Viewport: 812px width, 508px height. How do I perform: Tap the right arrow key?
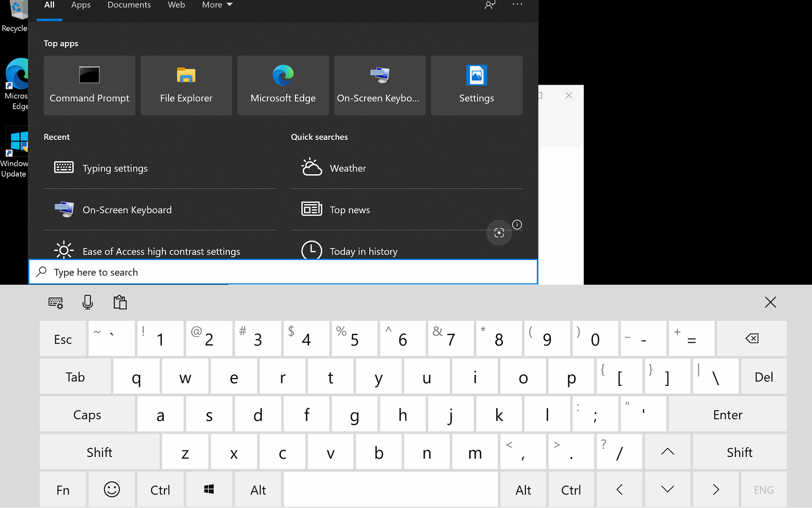[x=716, y=490]
